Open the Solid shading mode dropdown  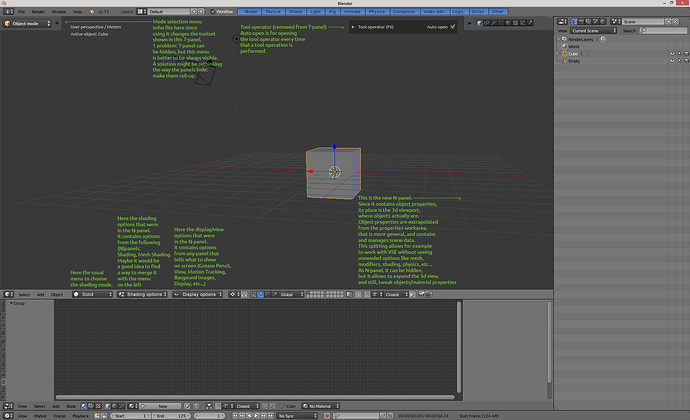click(92, 295)
